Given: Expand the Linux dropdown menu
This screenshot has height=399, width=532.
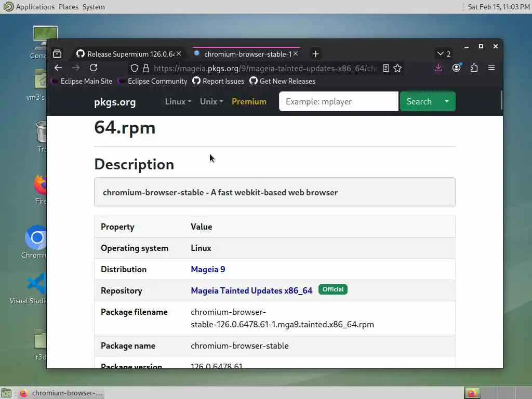Looking at the screenshot, I should point(178,101).
